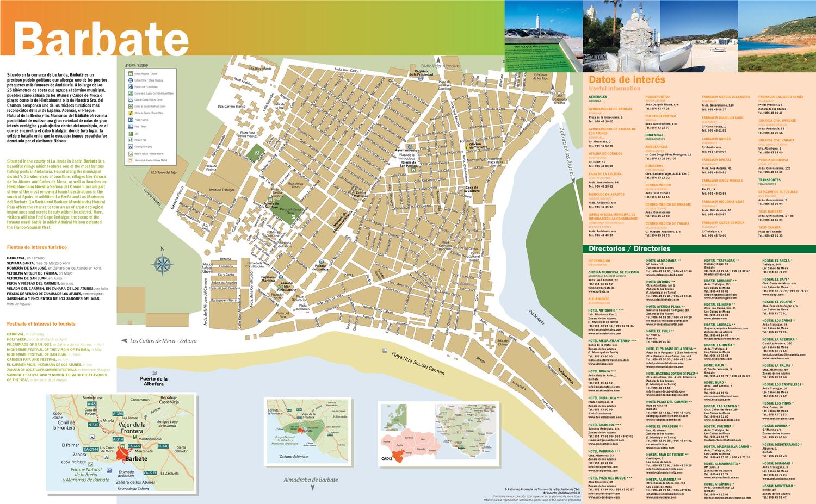Click the Indoor Market legend icon

pos(131,160)
